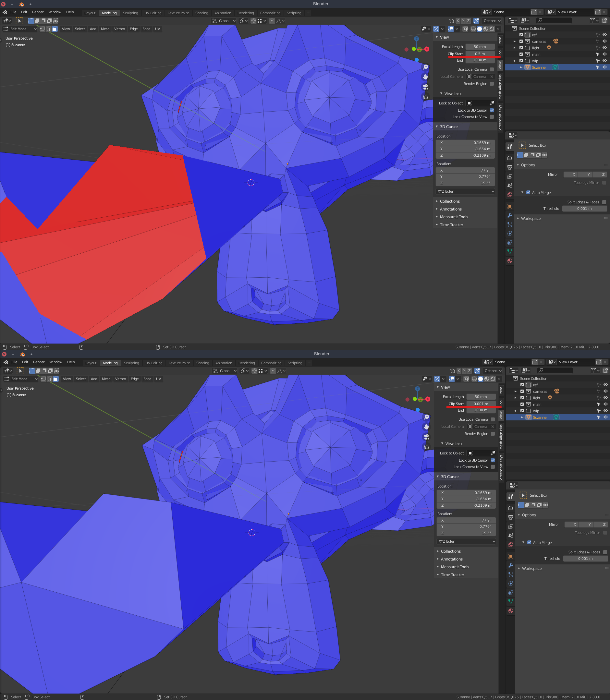Switch to wireframe shading in lower Blender window
This screenshot has height=700, width=610.
(x=474, y=379)
